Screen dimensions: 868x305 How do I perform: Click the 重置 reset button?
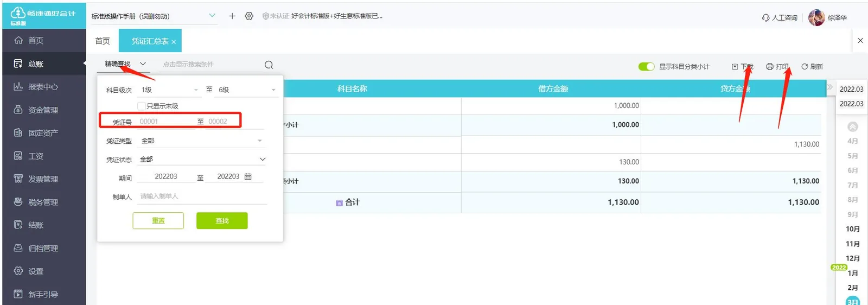point(158,220)
